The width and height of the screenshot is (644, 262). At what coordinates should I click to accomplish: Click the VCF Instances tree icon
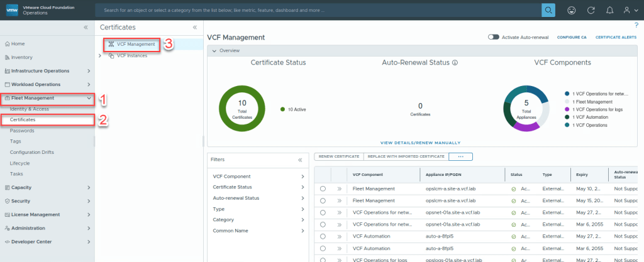pos(111,56)
